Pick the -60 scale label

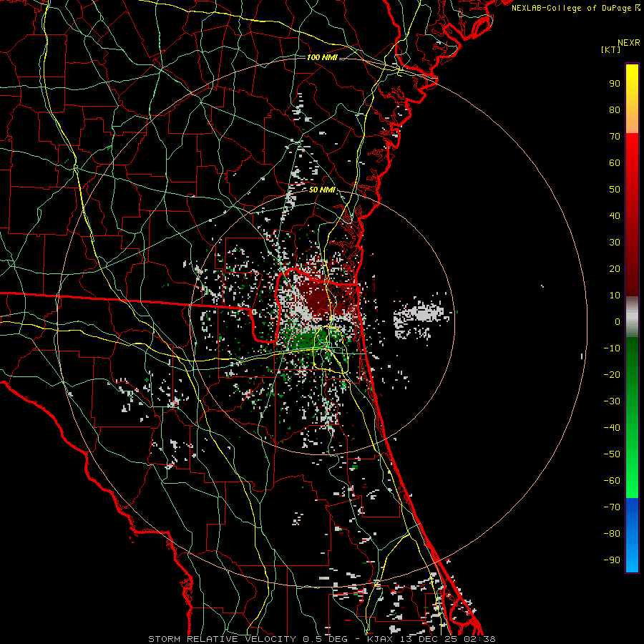click(612, 481)
